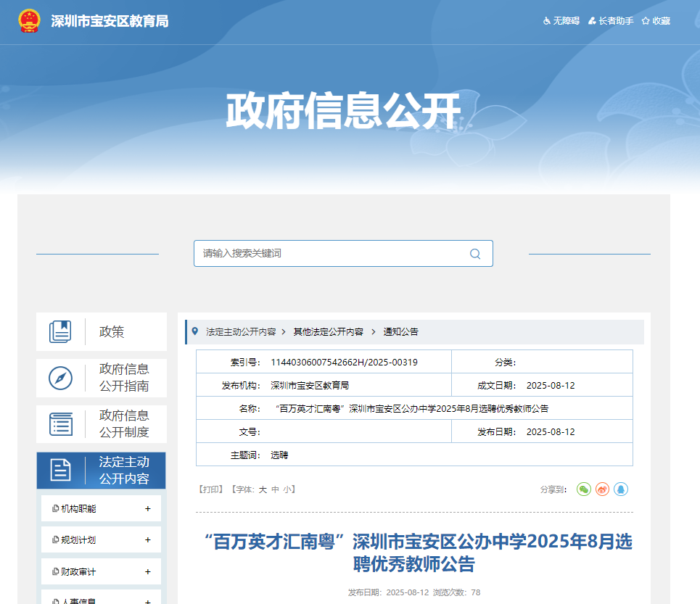Click the 收藏 bookmark link

click(x=656, y=21)
